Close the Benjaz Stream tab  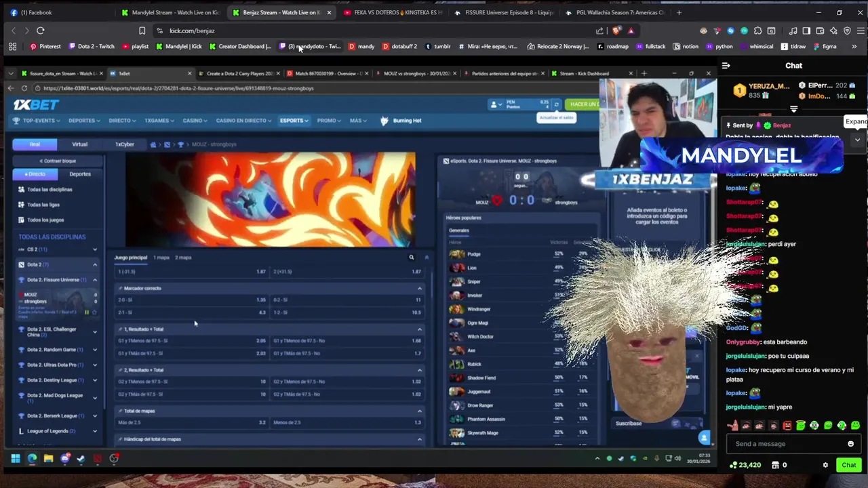(x=329, y=12)
